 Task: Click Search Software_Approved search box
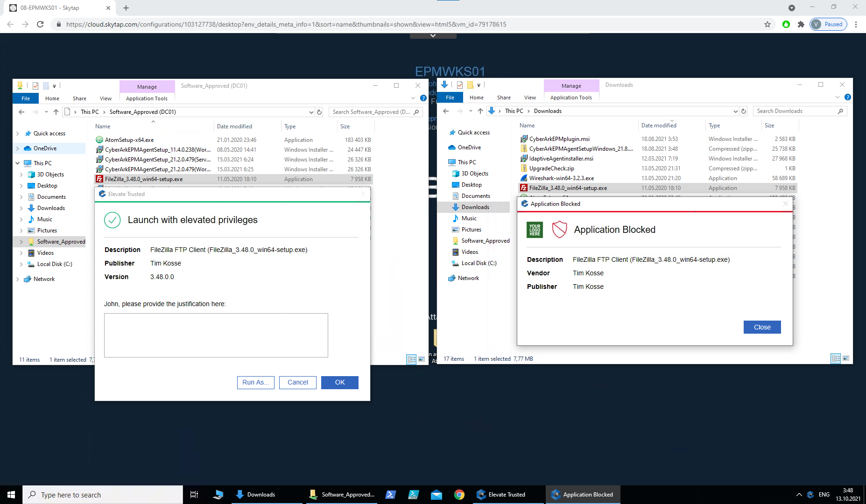[x=375, y=112]
